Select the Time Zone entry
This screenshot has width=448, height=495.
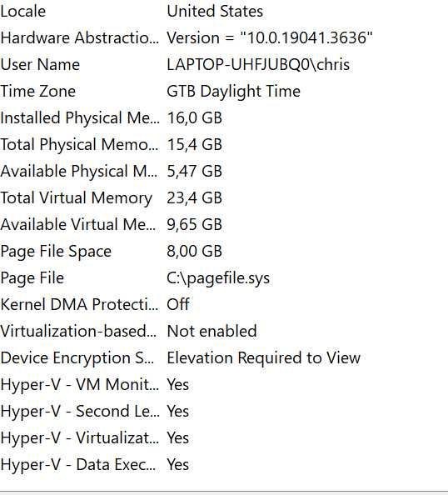(224, 91)
